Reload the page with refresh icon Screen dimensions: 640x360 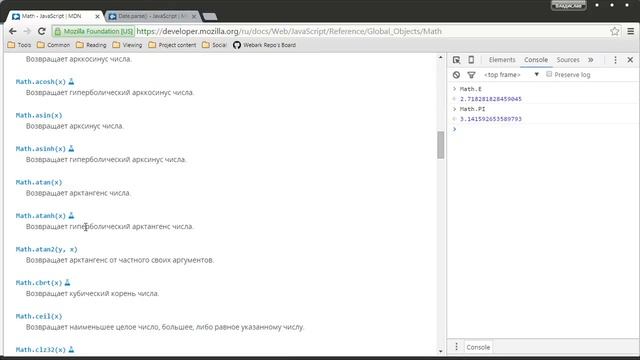coord(42,31)
